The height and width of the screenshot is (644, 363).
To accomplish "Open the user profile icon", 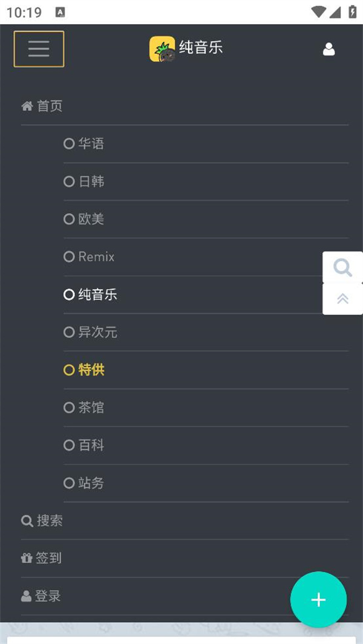I will 329,49.
